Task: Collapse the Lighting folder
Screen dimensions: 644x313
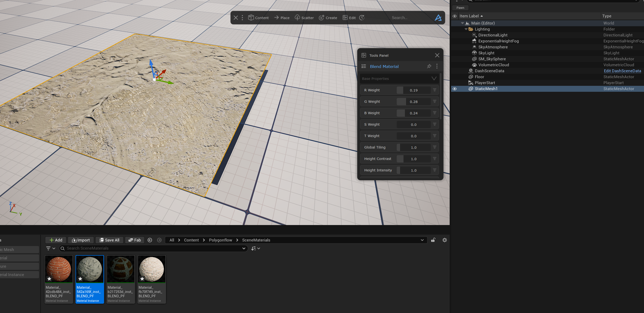Action: pyautogui.click(x=466, y=29)
